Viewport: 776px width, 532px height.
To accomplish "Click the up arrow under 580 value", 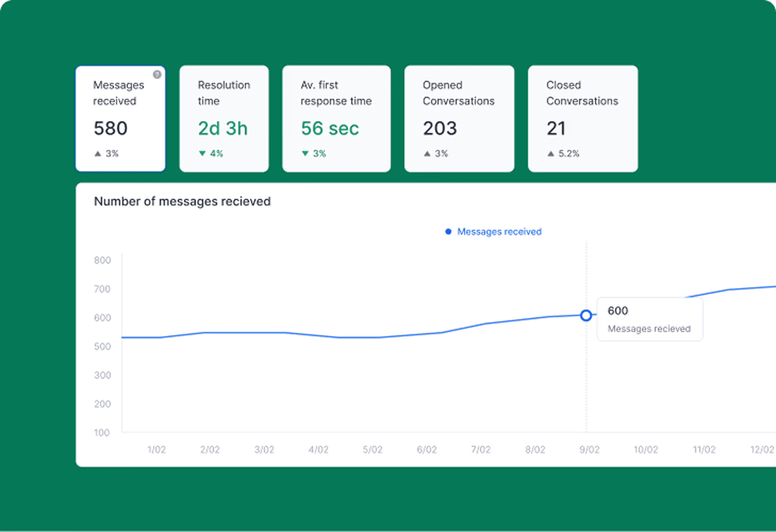I will (97, 153).
